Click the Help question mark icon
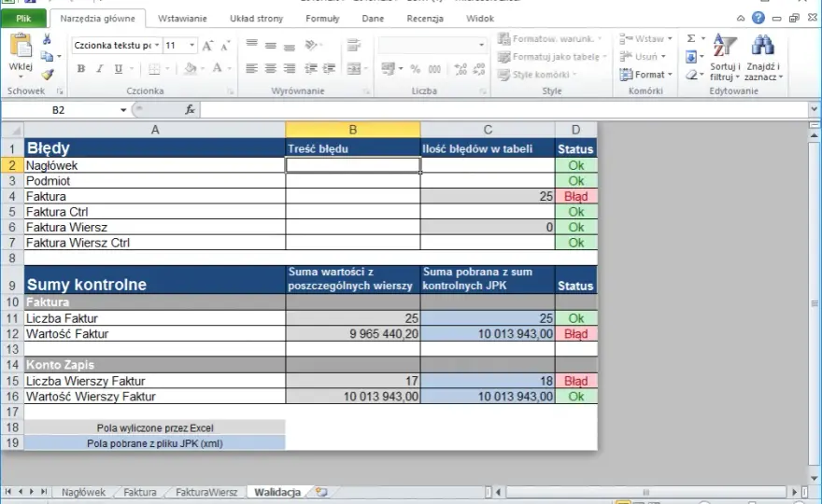Screen dimensions: 822x504 click(758, 18)
